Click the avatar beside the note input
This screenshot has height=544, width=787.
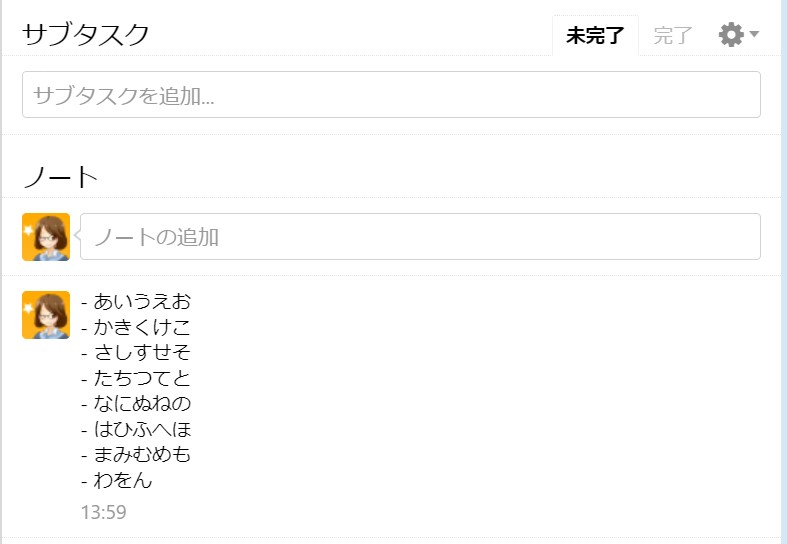(x=46, y=237)
